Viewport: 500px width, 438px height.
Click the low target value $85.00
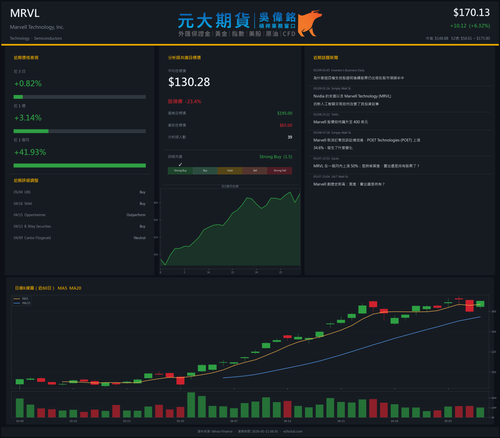click(x=286, y=125)
